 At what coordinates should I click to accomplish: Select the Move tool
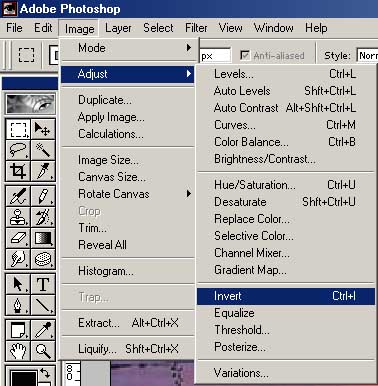point(43,129)
